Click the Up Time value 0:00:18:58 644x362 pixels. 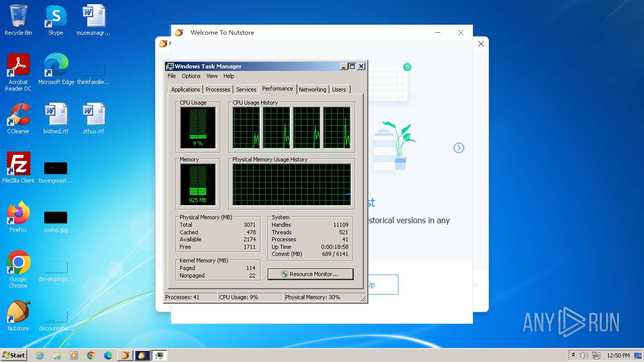[x=335, y=247]
